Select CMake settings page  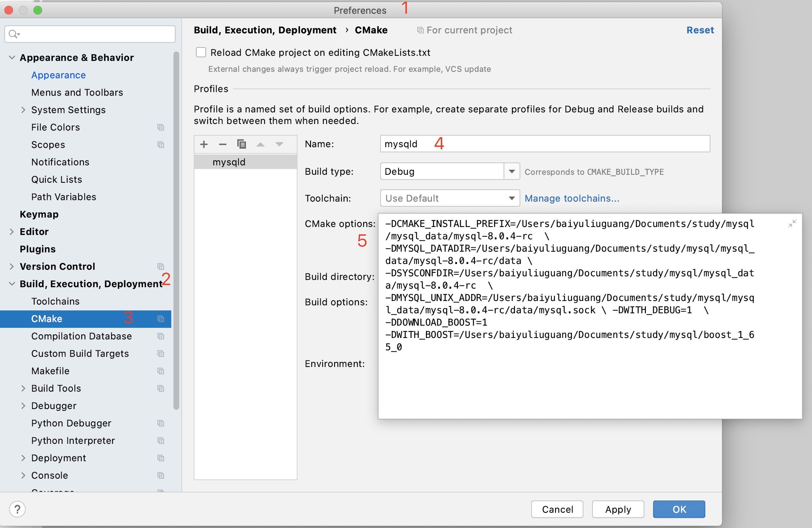(86, 319)
